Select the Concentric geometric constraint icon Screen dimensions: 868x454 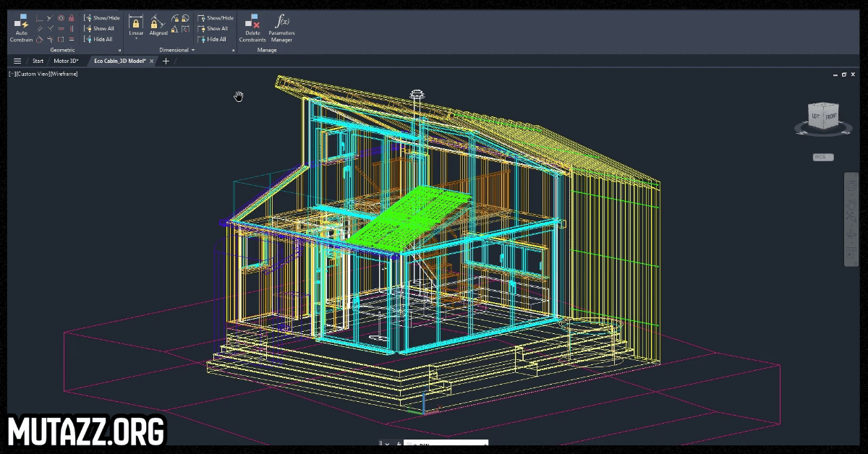pos(61,18)
